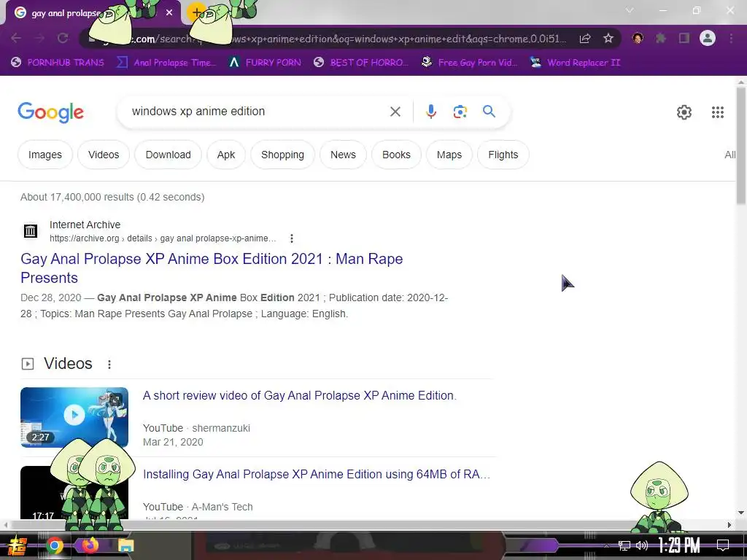This screenshot has width=747, height=560.
Task: Go back using the browser back arrow
Action: (x=16, y=39)
